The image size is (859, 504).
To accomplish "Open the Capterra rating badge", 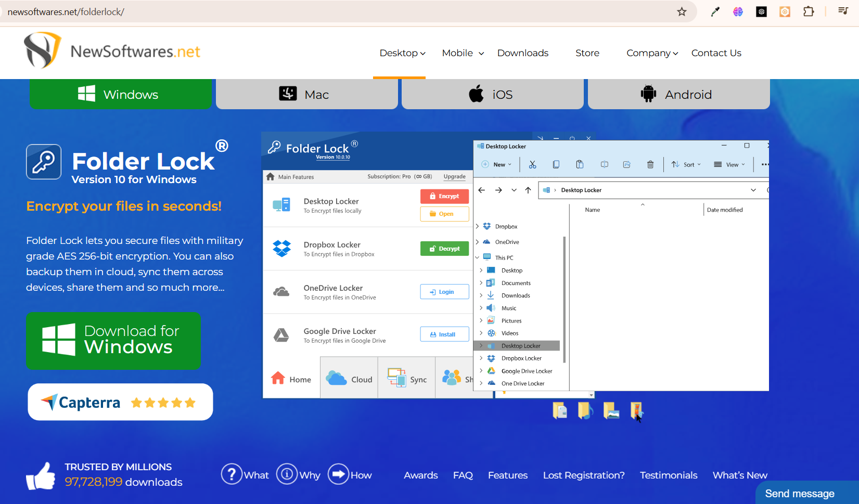I will 120,402.
